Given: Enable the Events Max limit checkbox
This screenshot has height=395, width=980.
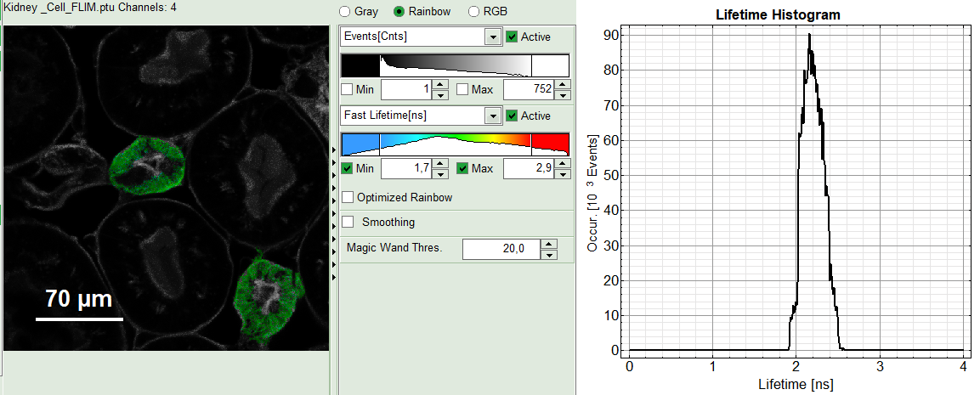Looking at the screenshot, I should tap(462, 89).
